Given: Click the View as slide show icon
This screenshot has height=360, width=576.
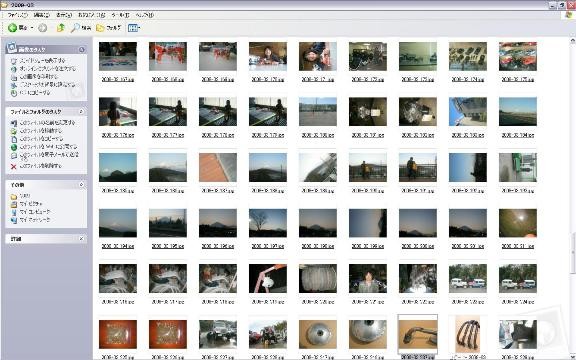Looking at the screenshot, I should click(14, 61).
